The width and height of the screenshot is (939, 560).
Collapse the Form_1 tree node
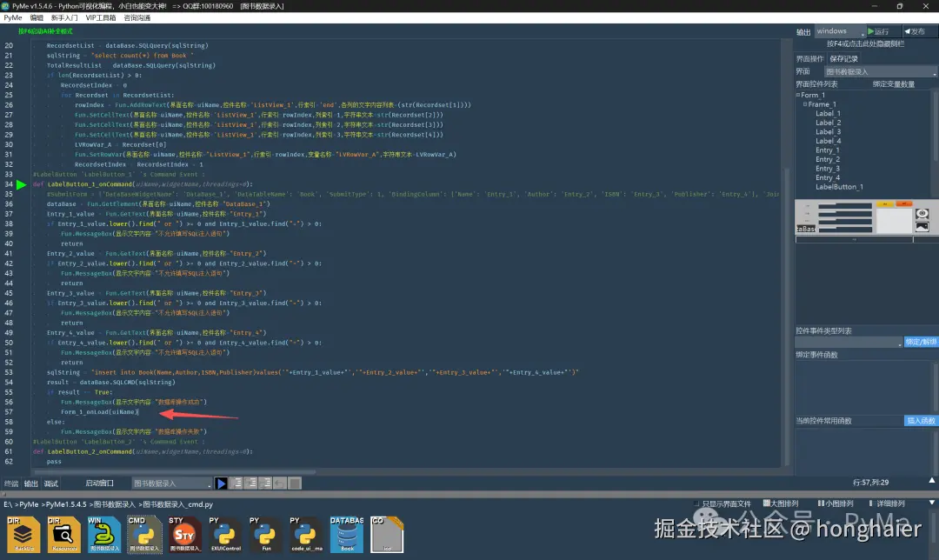[798, 96]
